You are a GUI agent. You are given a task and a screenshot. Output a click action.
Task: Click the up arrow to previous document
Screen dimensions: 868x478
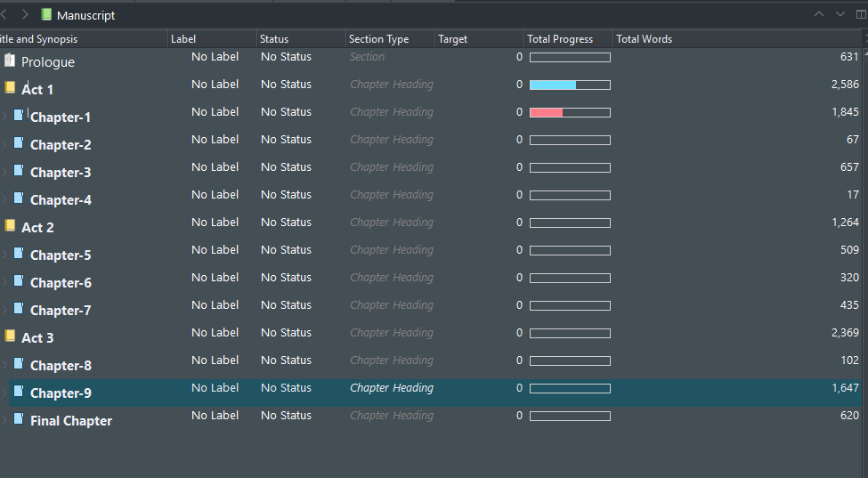[819, 14]
